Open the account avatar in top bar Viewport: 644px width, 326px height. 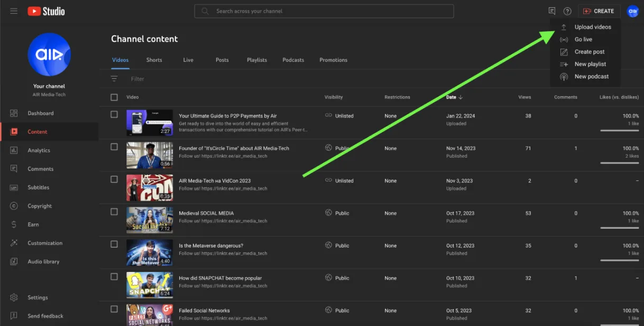(x=633, y=11)
